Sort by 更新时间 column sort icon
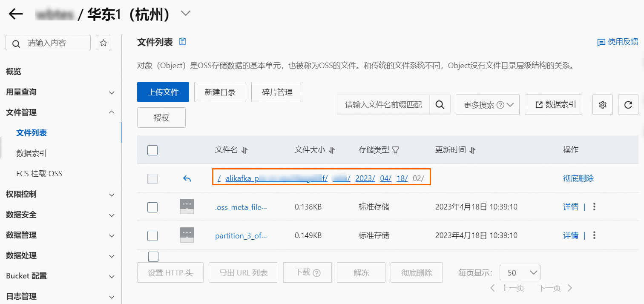644x304 pixels. tap(472, 150)
